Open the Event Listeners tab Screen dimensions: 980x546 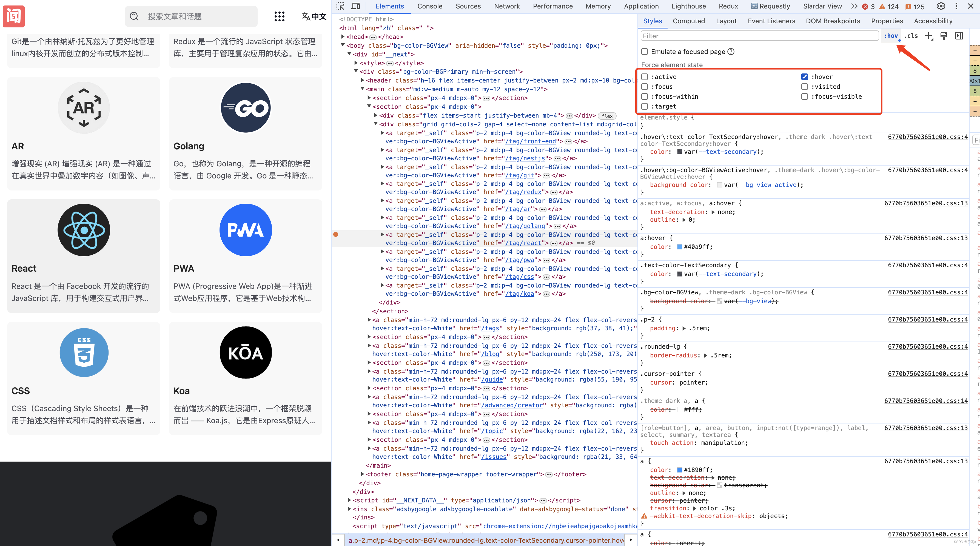point(771,21)
